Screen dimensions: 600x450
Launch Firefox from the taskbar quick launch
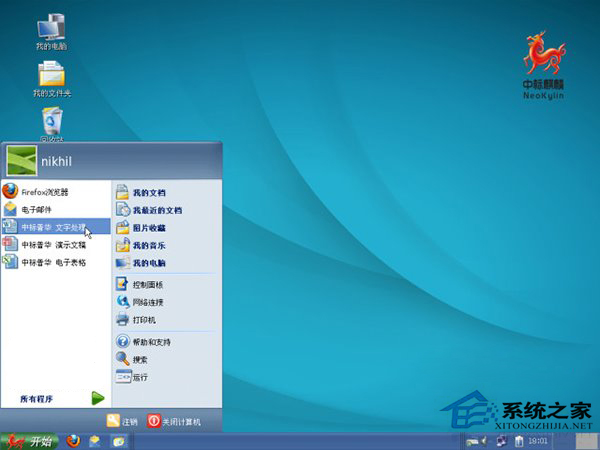73,442
